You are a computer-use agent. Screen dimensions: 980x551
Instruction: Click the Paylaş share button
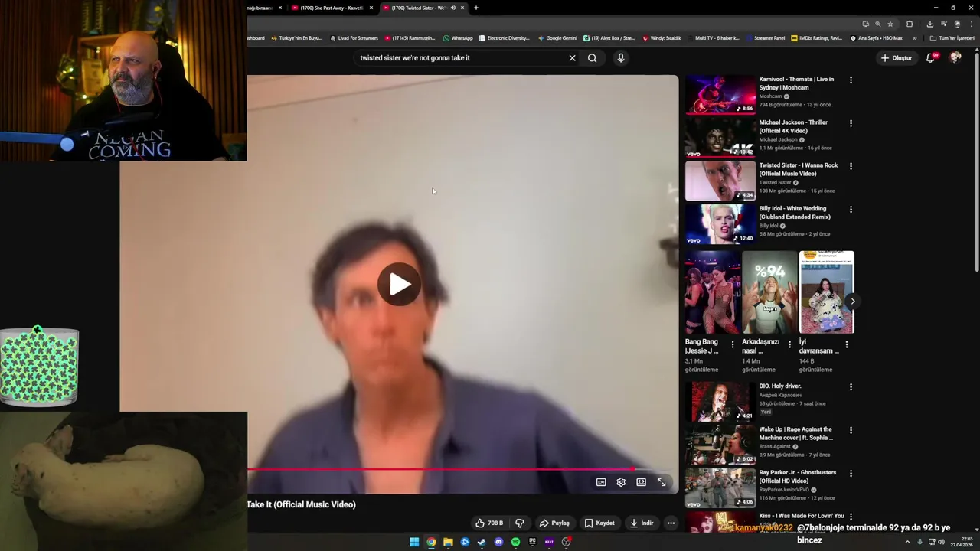pyautogui.click(x=554, y=523)
